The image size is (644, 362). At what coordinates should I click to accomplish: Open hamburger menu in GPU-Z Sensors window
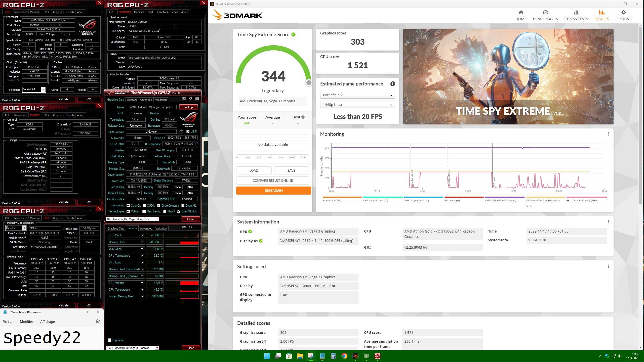pos(197,227)
